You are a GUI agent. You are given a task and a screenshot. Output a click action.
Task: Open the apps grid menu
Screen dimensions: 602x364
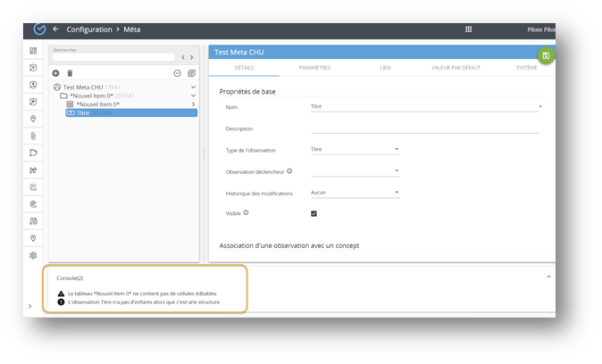pyautogui.click(x=469, y=29)
